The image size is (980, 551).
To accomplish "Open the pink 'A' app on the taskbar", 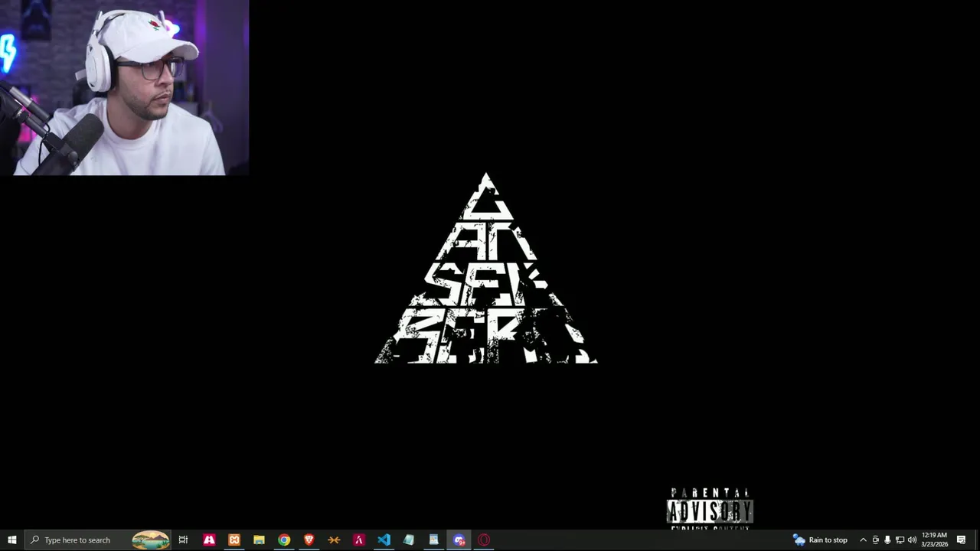I will coord(209,540).
